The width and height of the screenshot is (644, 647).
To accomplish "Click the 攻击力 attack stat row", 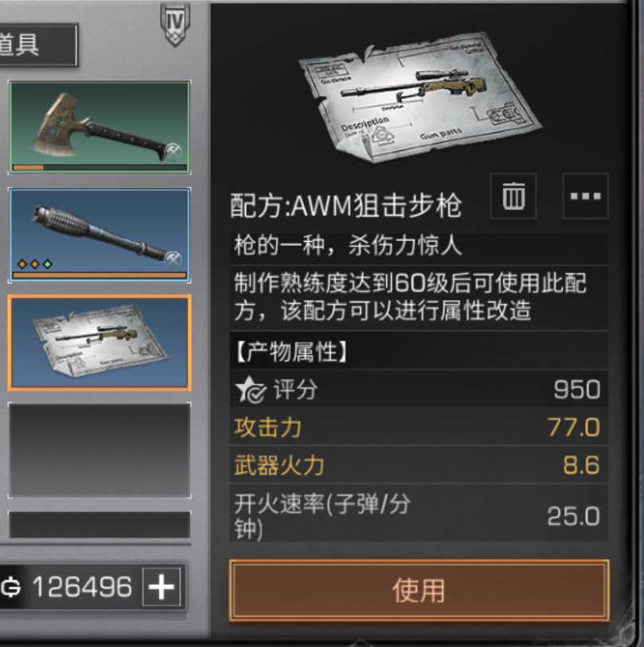I will point(419,427).
